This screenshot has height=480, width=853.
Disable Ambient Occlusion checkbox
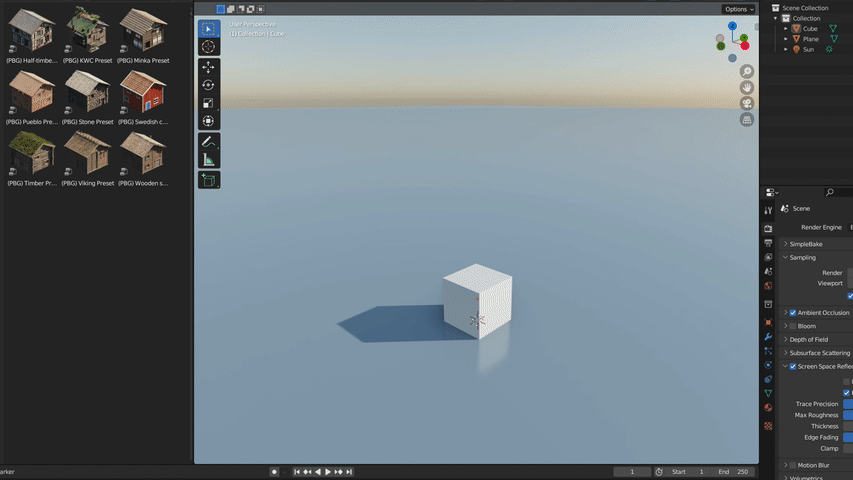(793, 312)
